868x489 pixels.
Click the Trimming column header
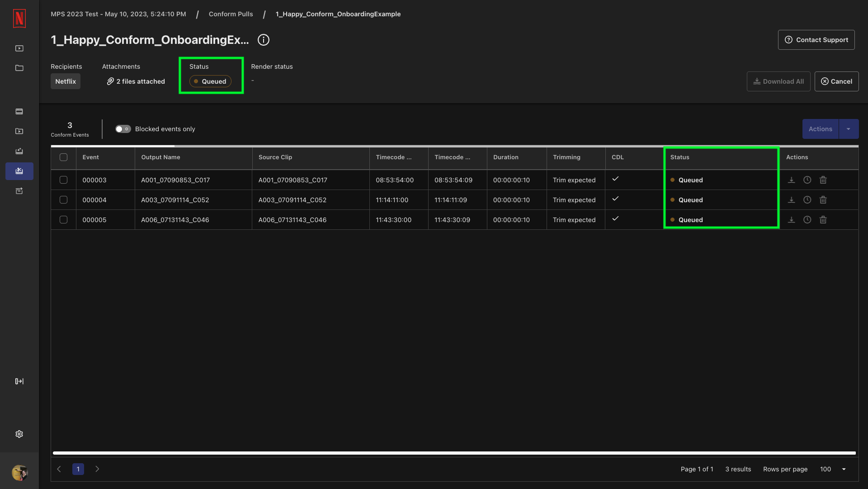(x=576, y=157)
